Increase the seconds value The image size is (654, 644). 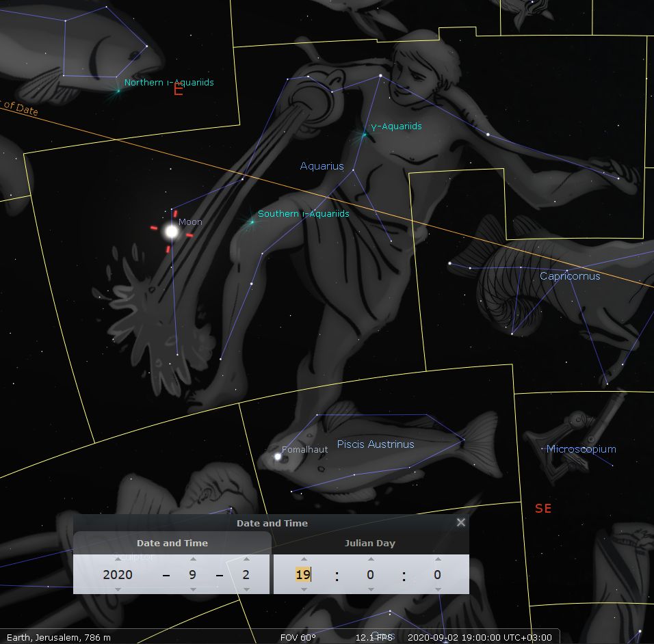pyautogui.click(x=438, y=559)
